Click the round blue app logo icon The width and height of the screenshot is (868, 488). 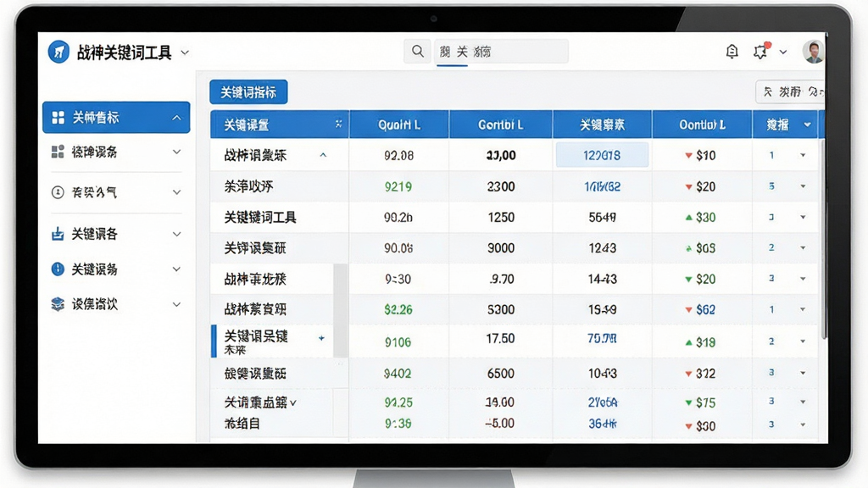point(58,53)
